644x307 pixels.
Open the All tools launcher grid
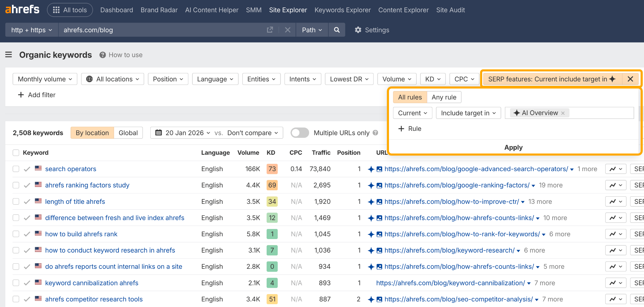70,10
